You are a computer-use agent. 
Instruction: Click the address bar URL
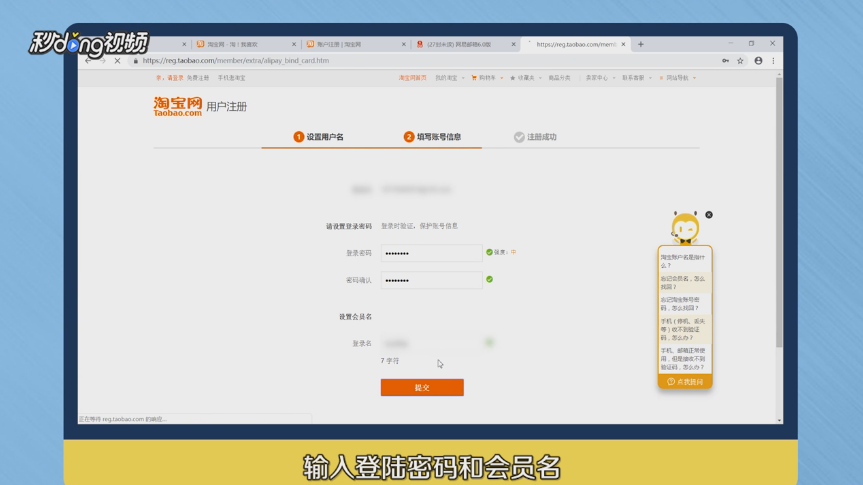tap(236, 61)
